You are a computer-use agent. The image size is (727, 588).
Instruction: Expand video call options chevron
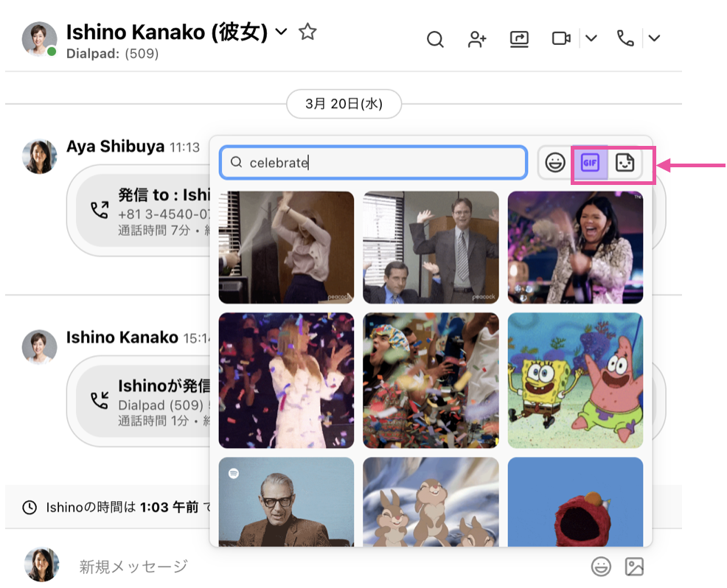click(591, 38)
